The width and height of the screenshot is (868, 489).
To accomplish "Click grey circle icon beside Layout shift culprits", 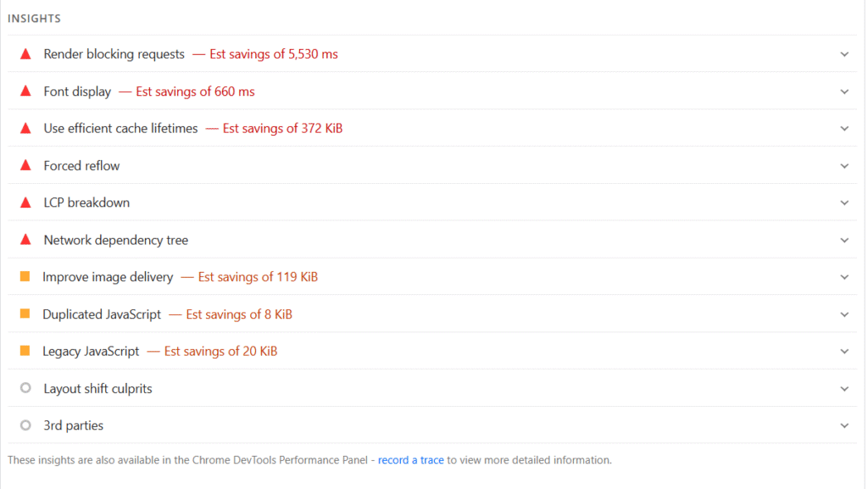I will (25, 388).
